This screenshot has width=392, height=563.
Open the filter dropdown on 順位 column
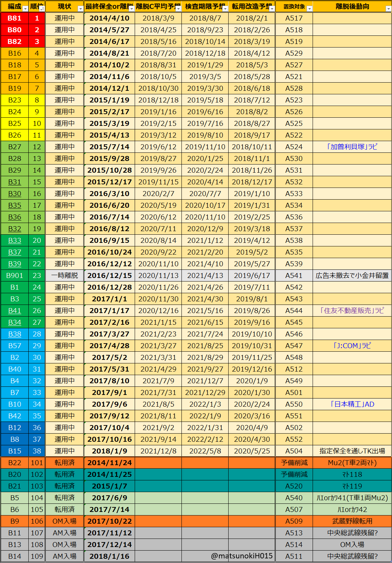point(42,9)
